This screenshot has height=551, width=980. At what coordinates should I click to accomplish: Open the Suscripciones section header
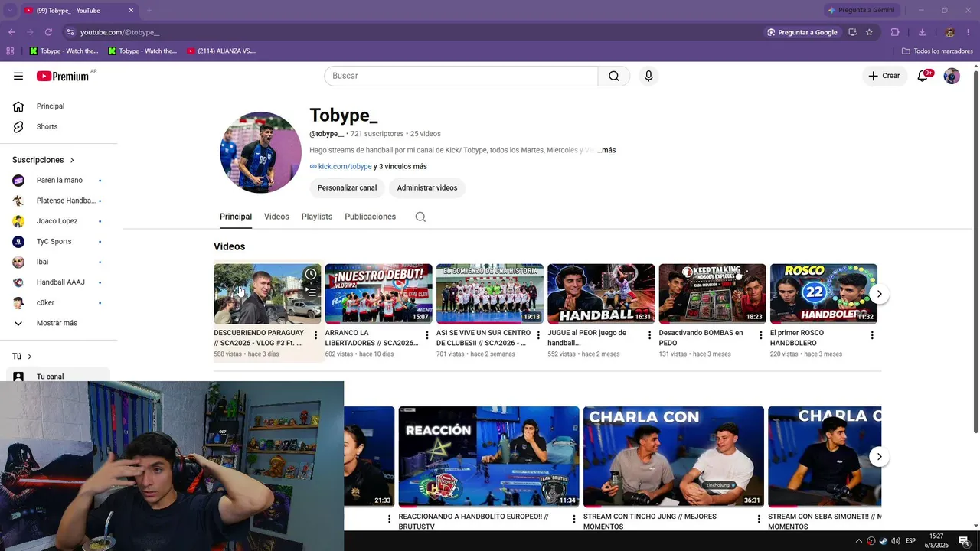pyautogui.click(x=43, y=160)
